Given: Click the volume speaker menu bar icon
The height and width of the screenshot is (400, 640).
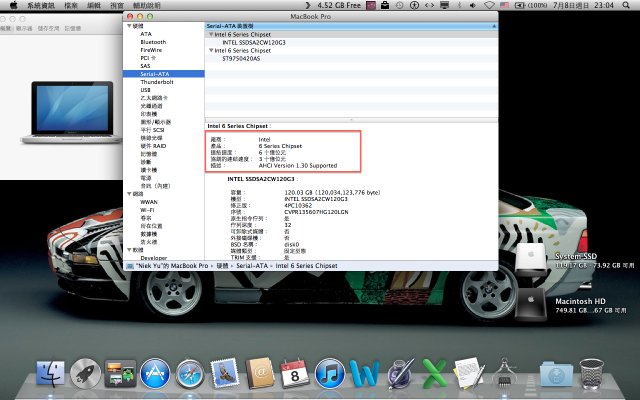Looking at the screenshot, I should [x=473, y=5].
